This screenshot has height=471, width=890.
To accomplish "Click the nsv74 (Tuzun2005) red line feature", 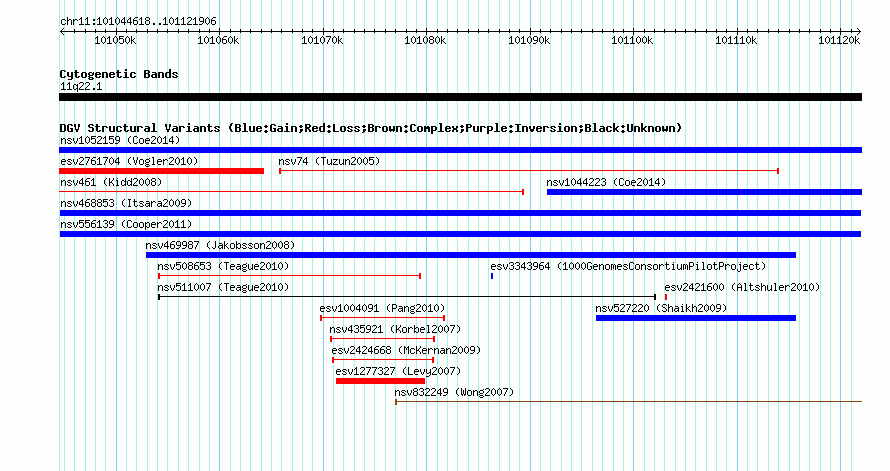I will tap(529, 171).
